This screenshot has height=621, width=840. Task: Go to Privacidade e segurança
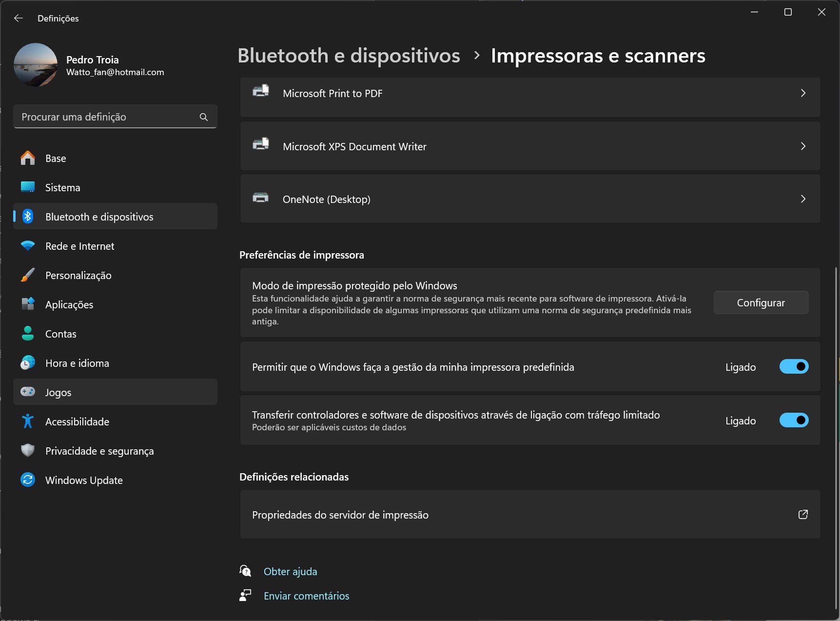click(x=115, y=451)
